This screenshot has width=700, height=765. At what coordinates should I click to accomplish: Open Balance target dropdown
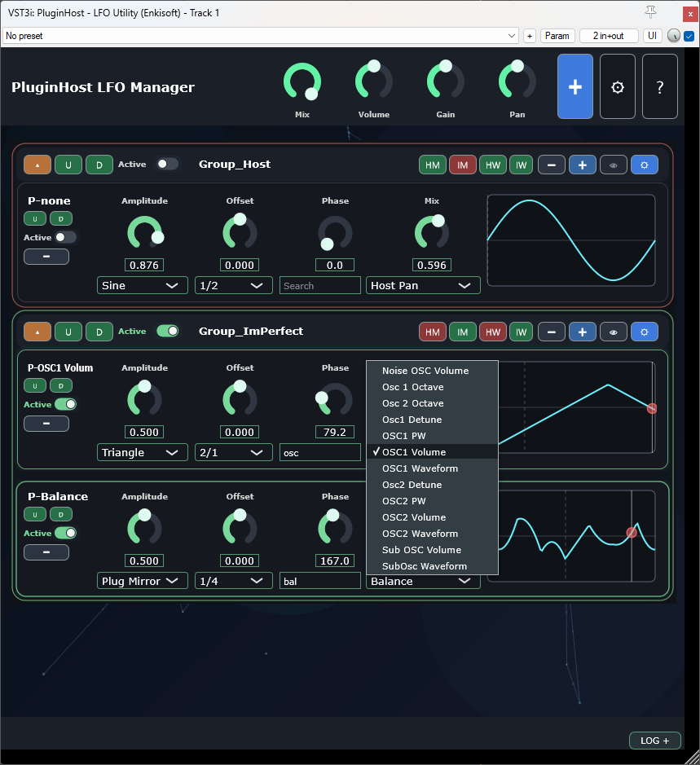423,581
